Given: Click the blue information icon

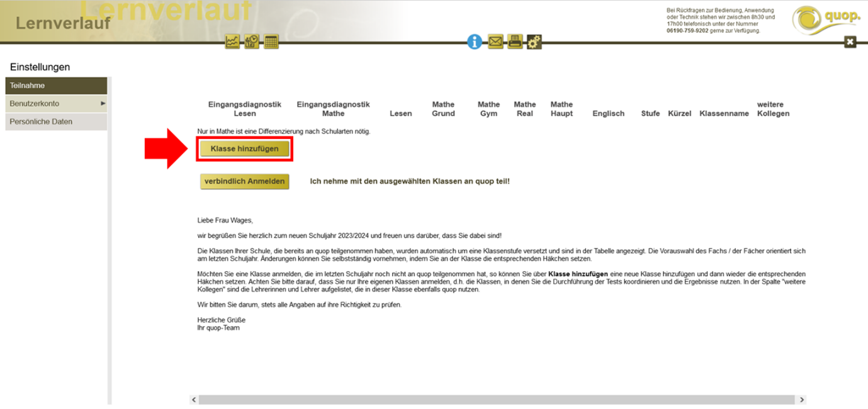Looking at the screenshot, I should click(475, 42).
